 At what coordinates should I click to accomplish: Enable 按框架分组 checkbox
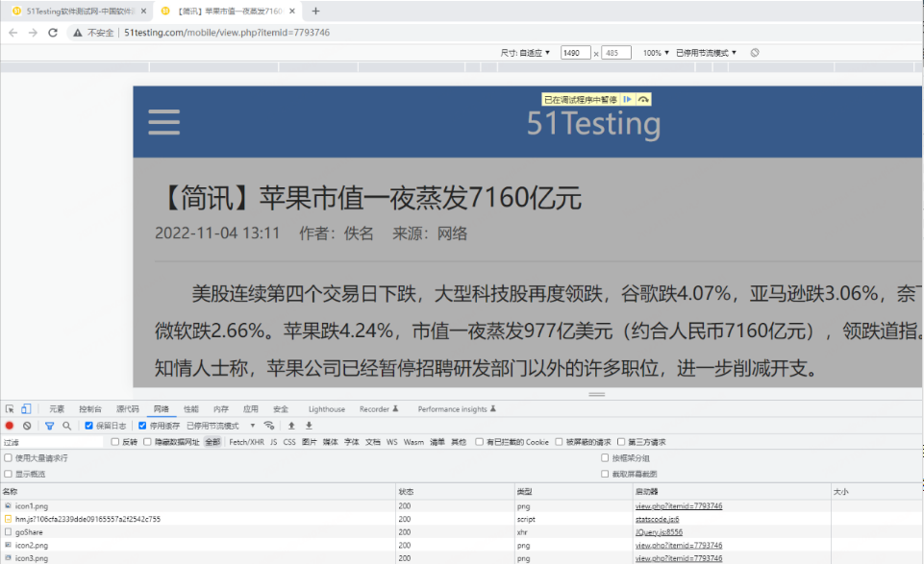[605, 457]
